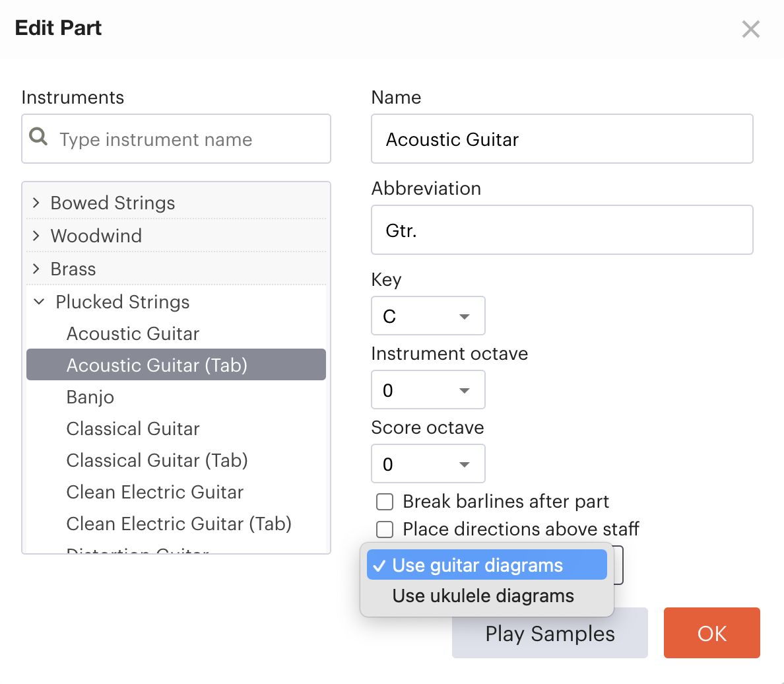Select Clean Electric Guitar instrument
This screenshot has width=784, height=684.
tap(155, 492)
